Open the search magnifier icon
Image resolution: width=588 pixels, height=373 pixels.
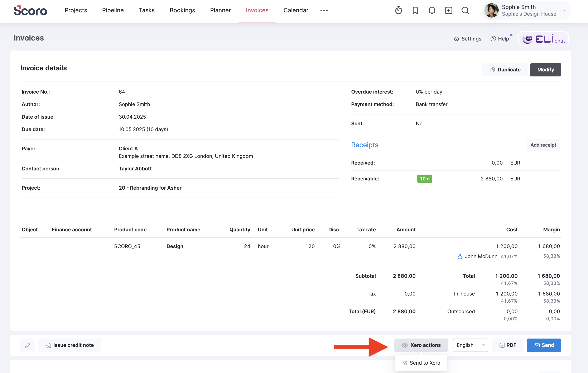(x=465, y=10)
